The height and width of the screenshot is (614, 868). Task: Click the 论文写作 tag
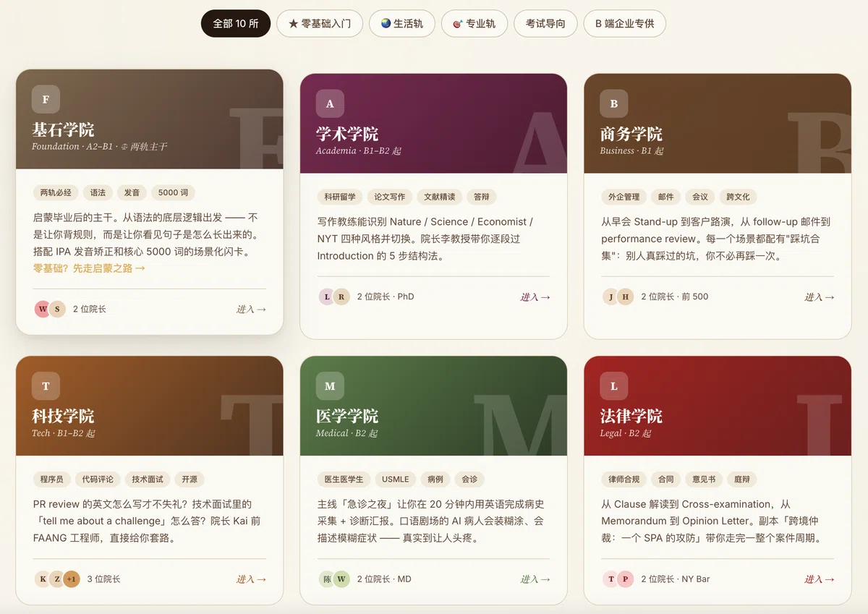click(390, 197)
